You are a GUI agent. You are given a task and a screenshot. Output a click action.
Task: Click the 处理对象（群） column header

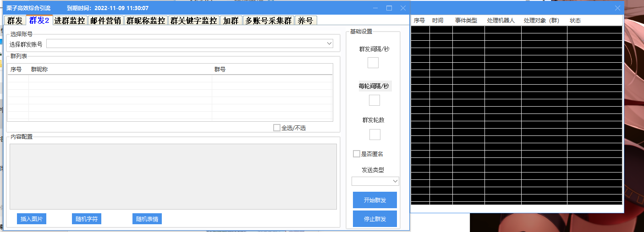click(x=543, y=21)
